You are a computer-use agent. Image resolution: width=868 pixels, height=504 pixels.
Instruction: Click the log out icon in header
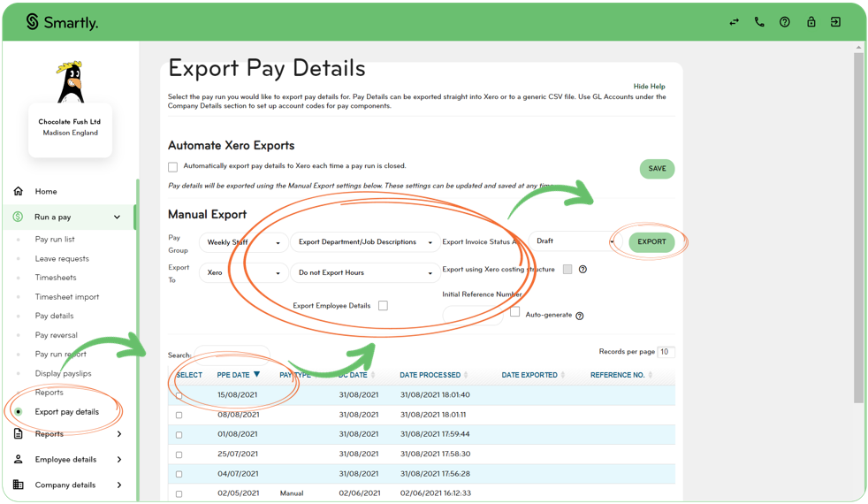(836, 22)
